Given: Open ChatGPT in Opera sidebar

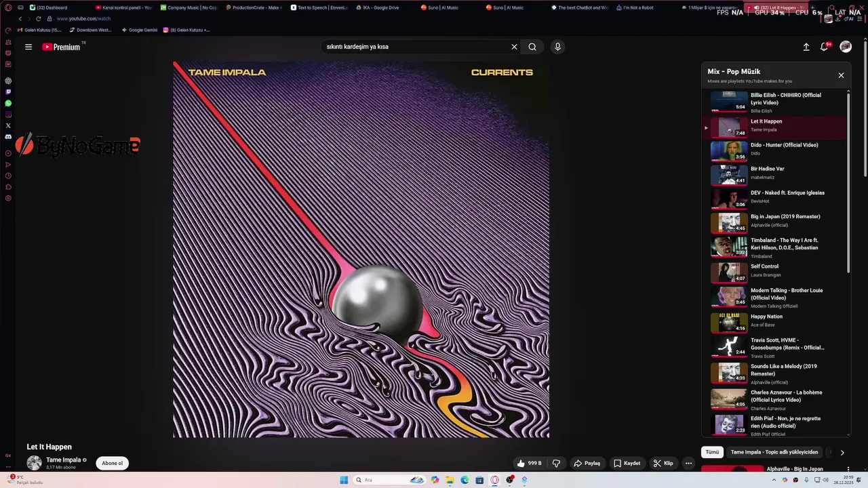Looking at the screenshot, I should tap(8, 81).
